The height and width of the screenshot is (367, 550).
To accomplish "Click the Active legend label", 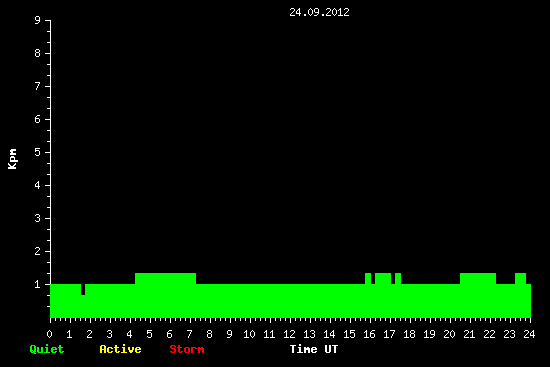I will [120, 349].
